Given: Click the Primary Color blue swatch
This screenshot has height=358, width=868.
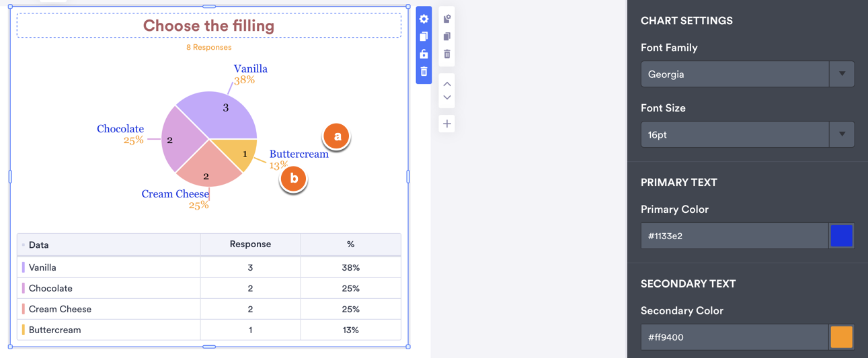Looking at the screenshot, I should tap(841, 236).
